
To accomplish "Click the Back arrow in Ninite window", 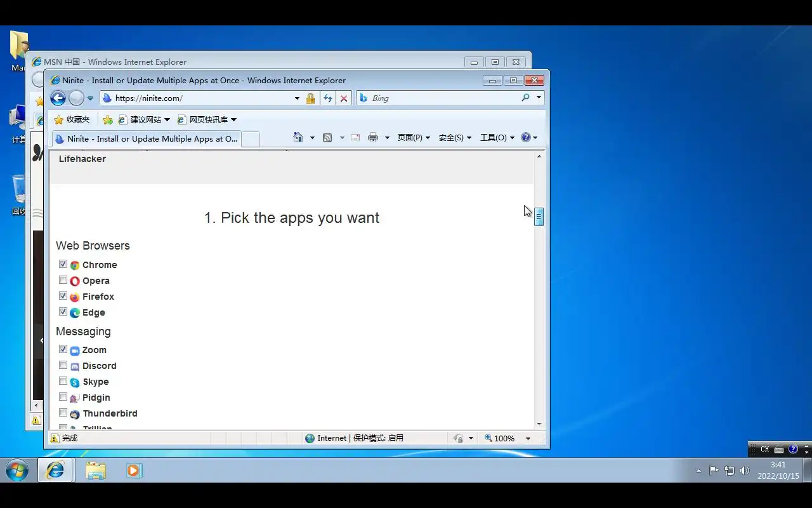I will point(58,98).
